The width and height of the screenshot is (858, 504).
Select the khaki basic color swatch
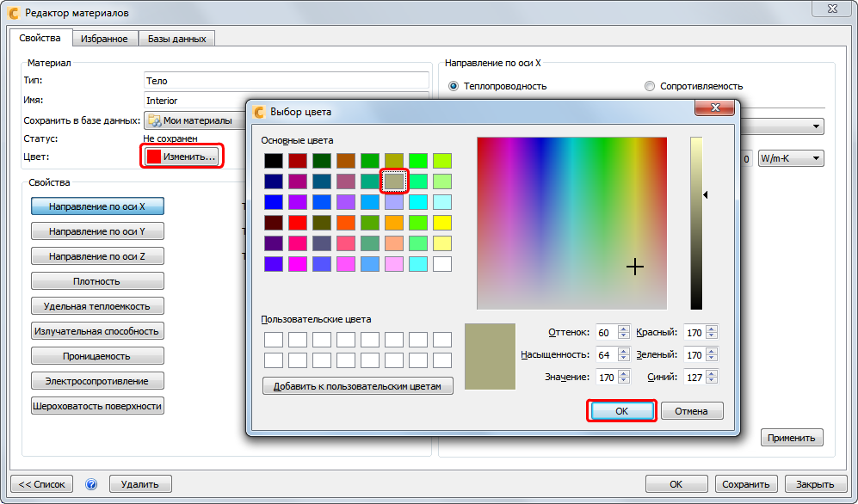(394, 181)
